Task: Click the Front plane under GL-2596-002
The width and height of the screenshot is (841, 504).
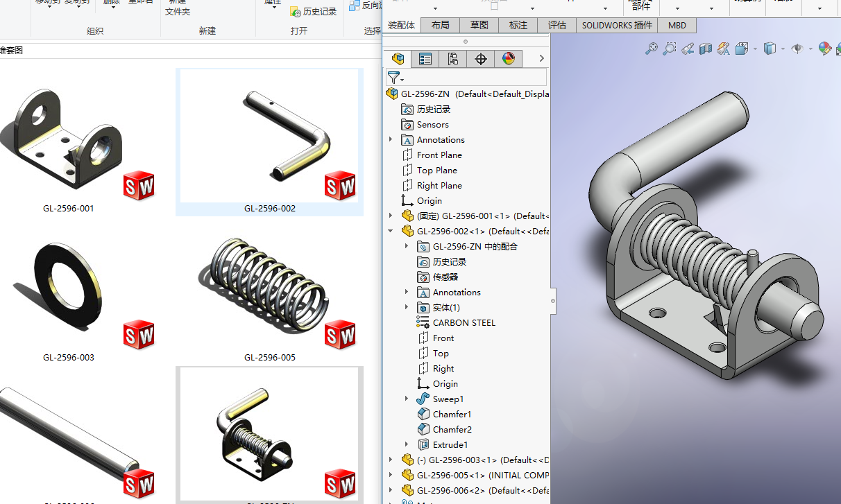Action: coord(443,338)
